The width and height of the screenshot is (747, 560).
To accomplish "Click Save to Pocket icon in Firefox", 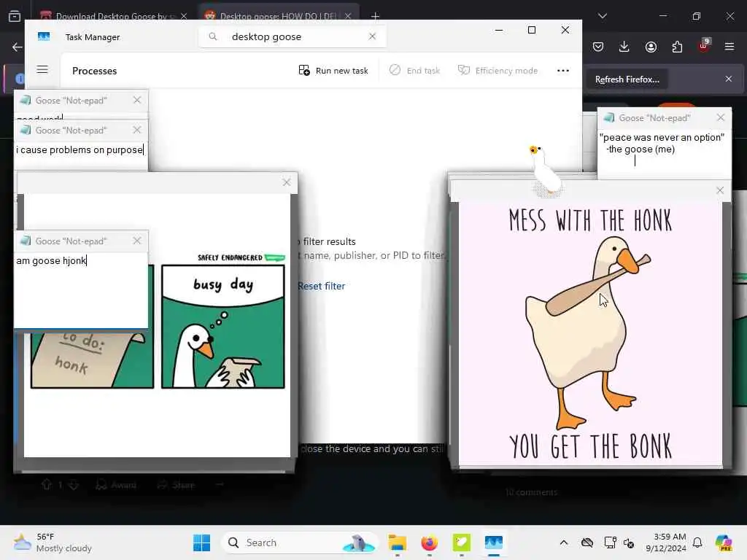I will [598, 47].
